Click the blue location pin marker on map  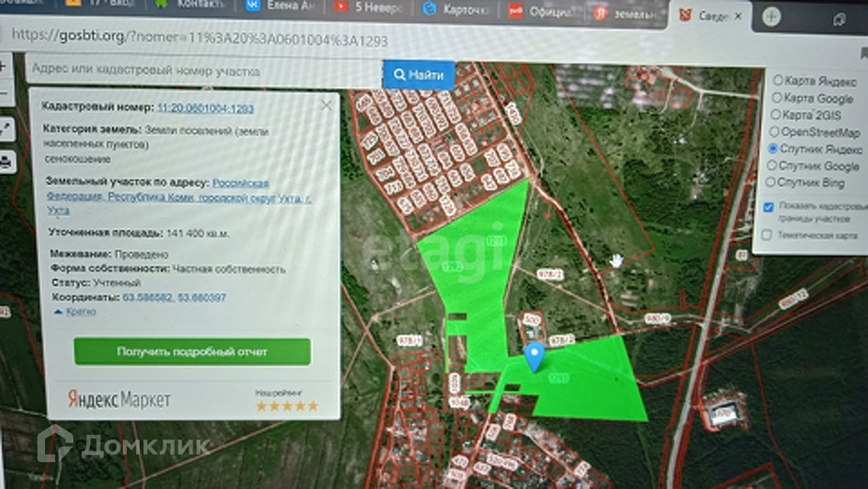pyautogui.click(x=534, y=356)
